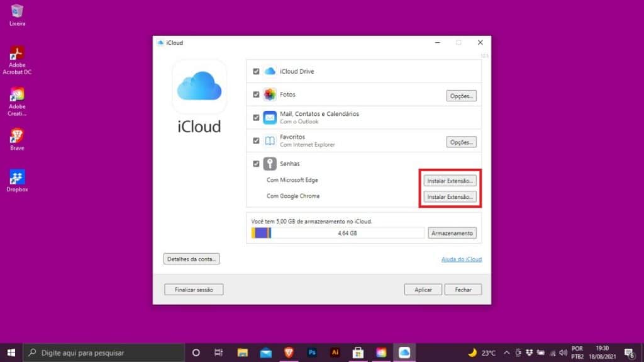Click the Com o Outlook subtitle
The height and width of the screenshot is (362, 644).
[x=299, y=122]
